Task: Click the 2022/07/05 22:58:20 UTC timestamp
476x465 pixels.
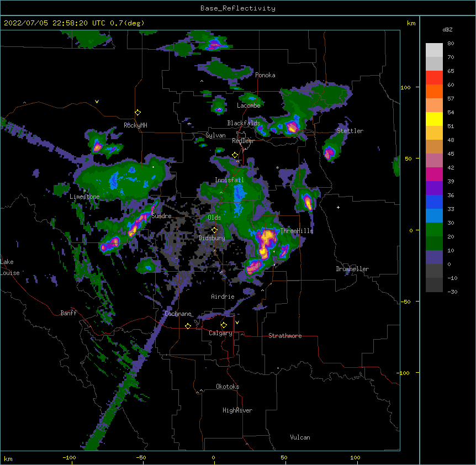Action: coord(56,23)
